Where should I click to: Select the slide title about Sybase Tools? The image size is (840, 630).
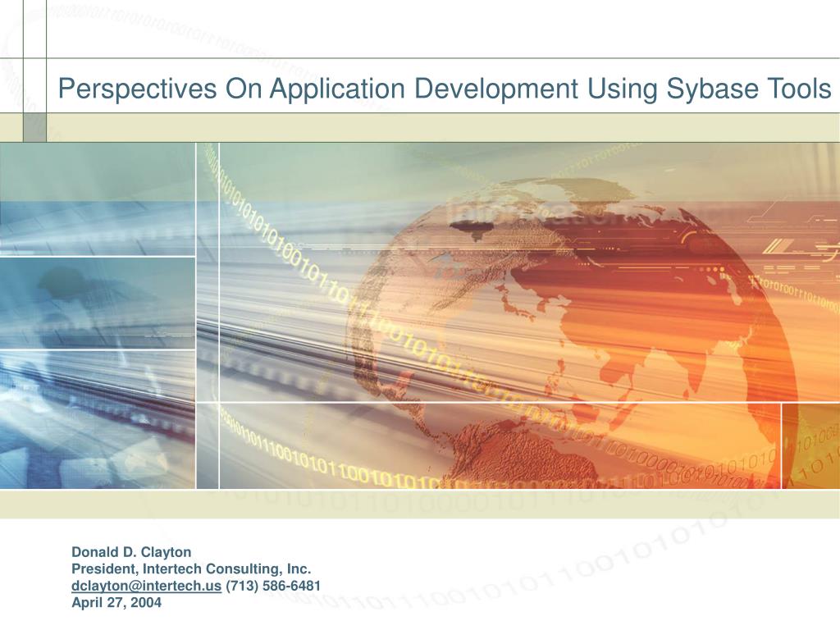tap(445, 89)
